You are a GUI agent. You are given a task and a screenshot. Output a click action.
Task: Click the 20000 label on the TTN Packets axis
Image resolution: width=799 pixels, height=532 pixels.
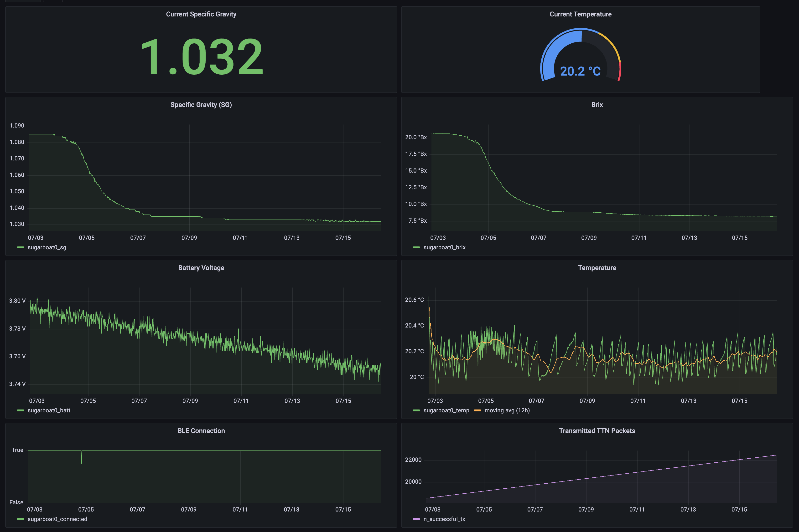coord(413,481)
